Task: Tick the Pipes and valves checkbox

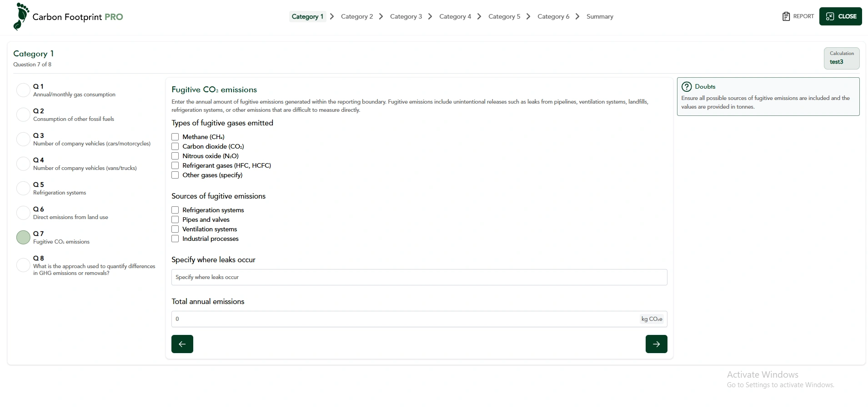Action: tap(175, 219)
